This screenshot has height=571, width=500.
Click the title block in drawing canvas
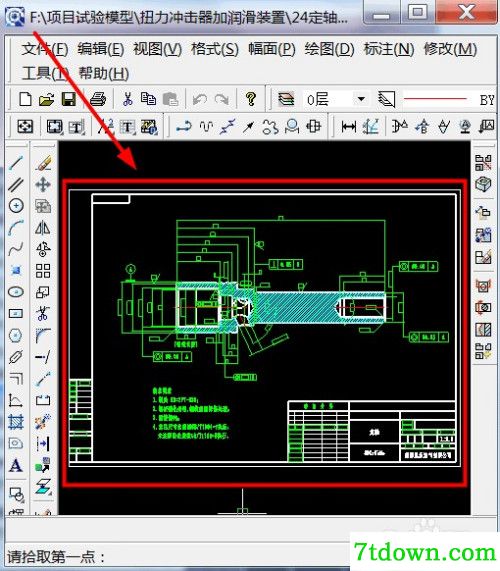click(x=371, y=432)
